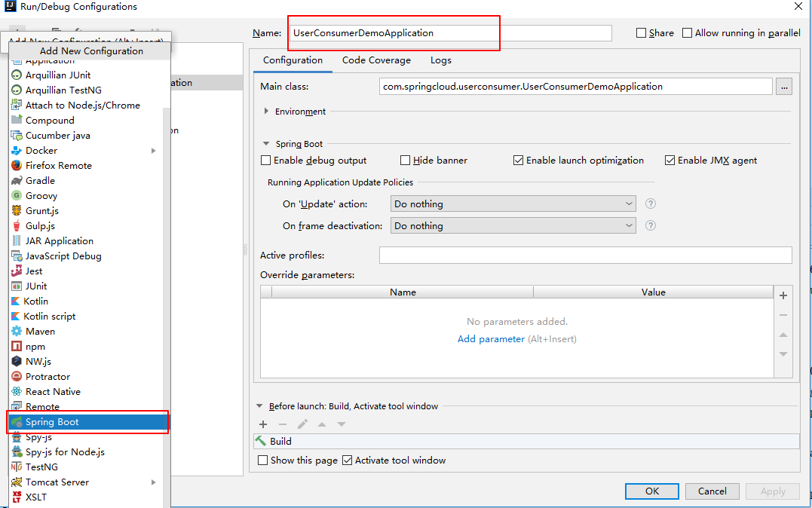
Task: Add a before-launch task with plus
Action: 263,424
